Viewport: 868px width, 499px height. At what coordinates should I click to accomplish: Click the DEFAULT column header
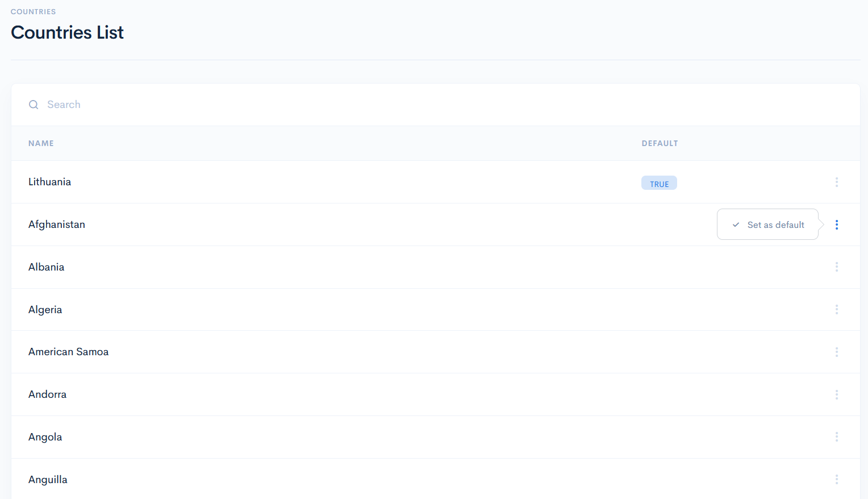tap(660, 143)
